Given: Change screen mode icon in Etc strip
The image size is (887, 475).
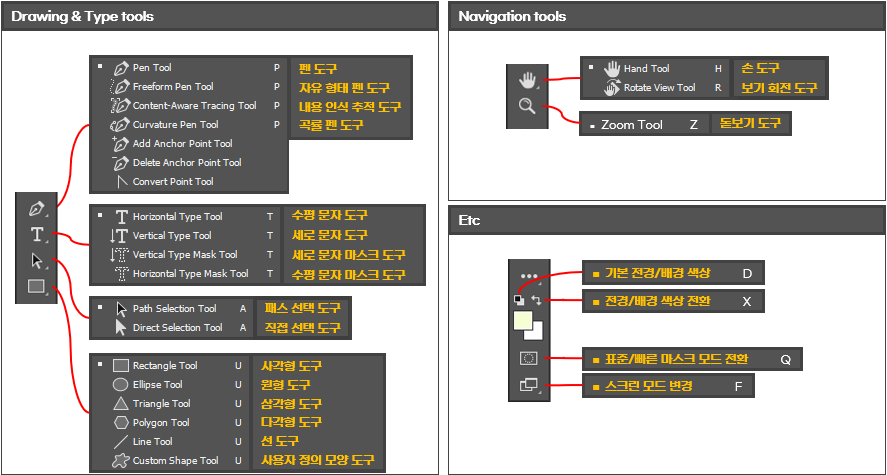Looking at the screenshot, I should 529,385.
